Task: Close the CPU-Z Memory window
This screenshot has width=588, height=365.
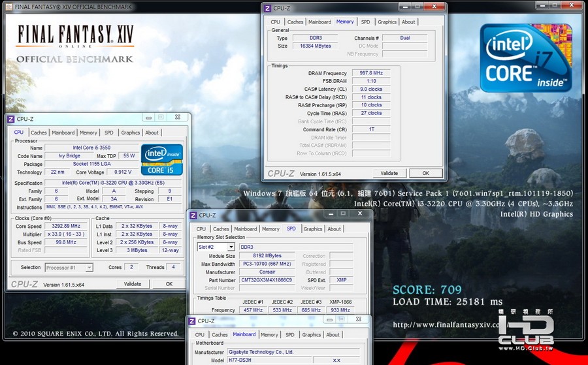Action: tap(434, 7)
